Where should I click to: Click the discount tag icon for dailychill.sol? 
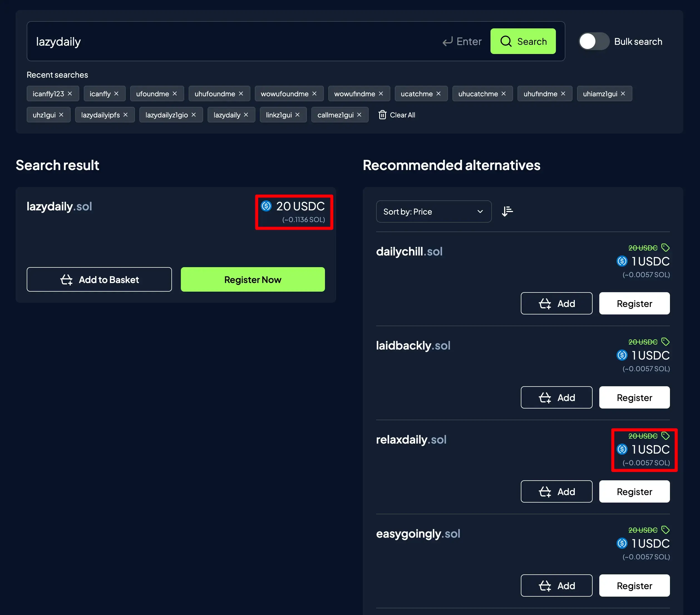tap(665, 247)
